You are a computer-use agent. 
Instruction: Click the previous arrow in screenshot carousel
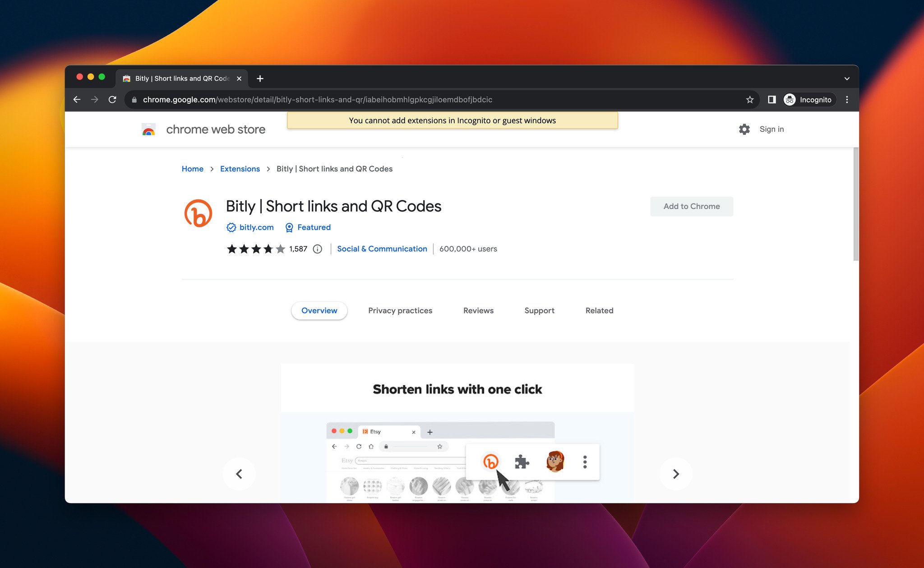coord(239,473)
